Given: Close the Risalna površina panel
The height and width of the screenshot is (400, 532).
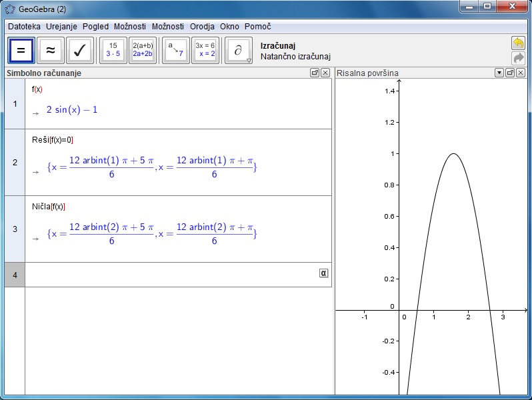Looking at the screenshot, I should [x=521, y=73].
